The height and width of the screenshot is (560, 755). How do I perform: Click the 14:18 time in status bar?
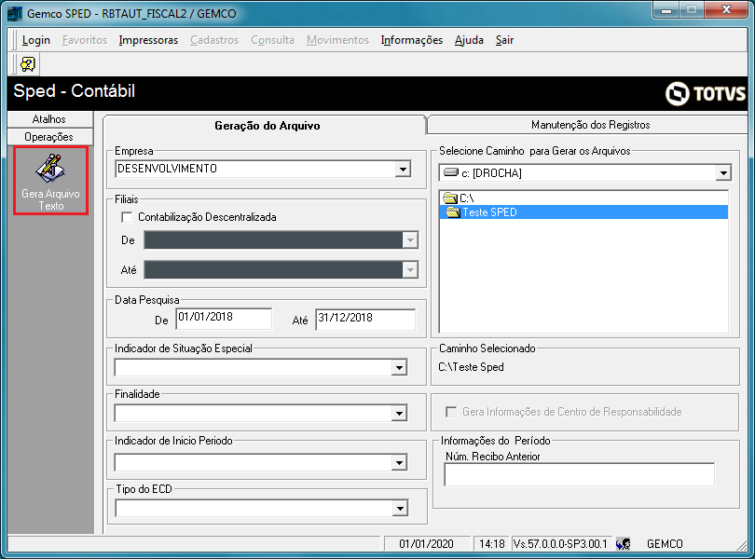[x=491, y=544]
